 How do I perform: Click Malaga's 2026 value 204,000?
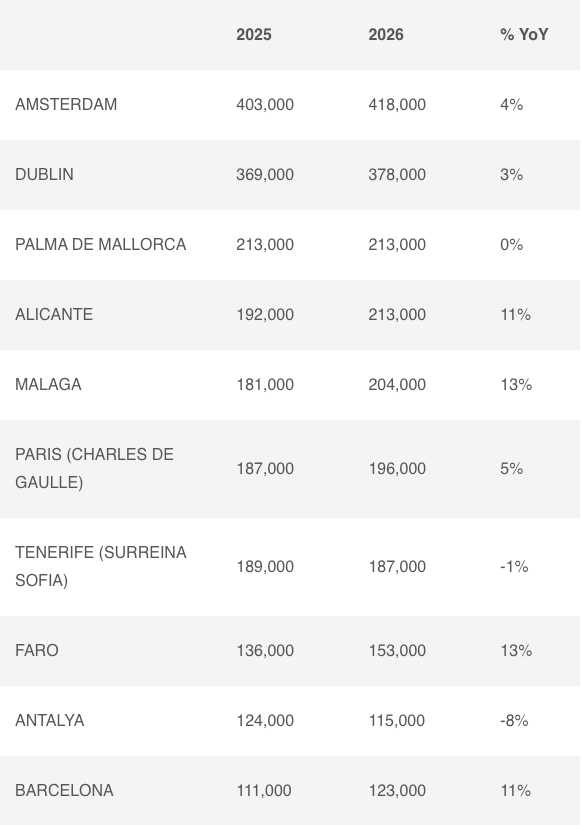397,384
